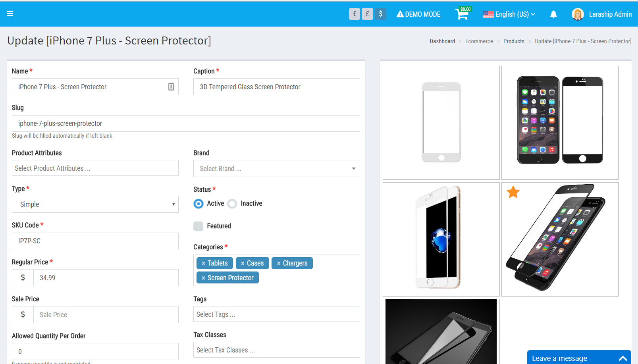Open Laraship Admin user menu
Viewport: 638px width, 364px height.
point(601,14)
